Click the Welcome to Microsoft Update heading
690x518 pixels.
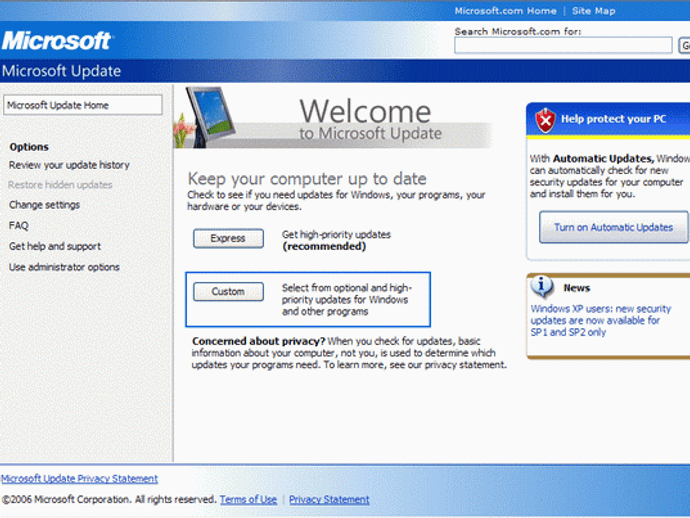click(x=370, y=119)
